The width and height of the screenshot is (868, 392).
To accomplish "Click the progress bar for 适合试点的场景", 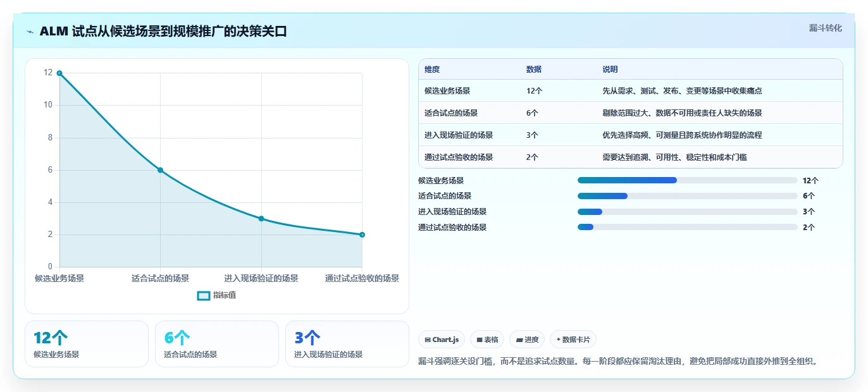I will [687, 196].
